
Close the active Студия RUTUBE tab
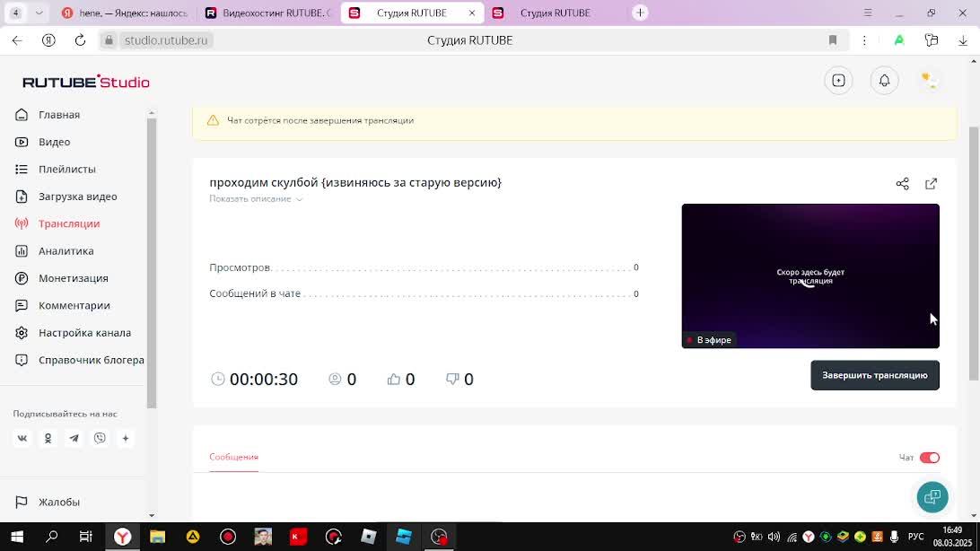[472, 13]
